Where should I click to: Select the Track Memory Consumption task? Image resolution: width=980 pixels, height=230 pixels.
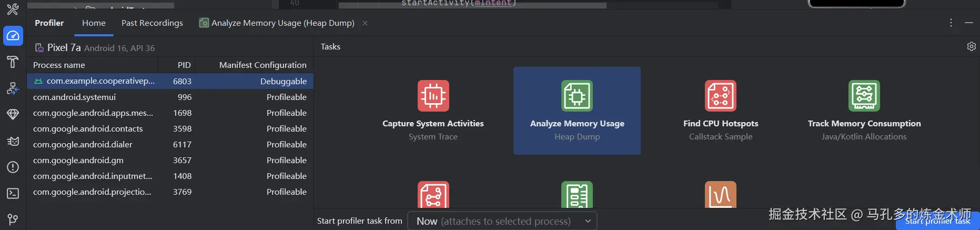pos(864,111)
